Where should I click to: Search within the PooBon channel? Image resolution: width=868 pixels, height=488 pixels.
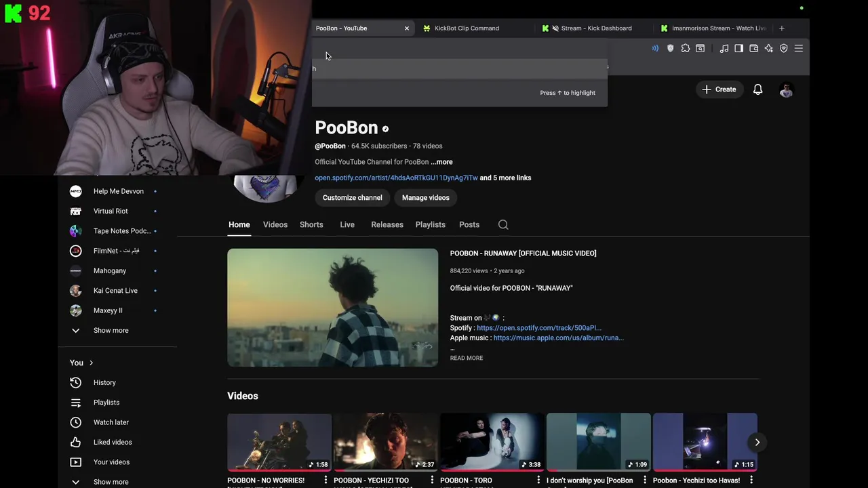click(x=503, y=224)
